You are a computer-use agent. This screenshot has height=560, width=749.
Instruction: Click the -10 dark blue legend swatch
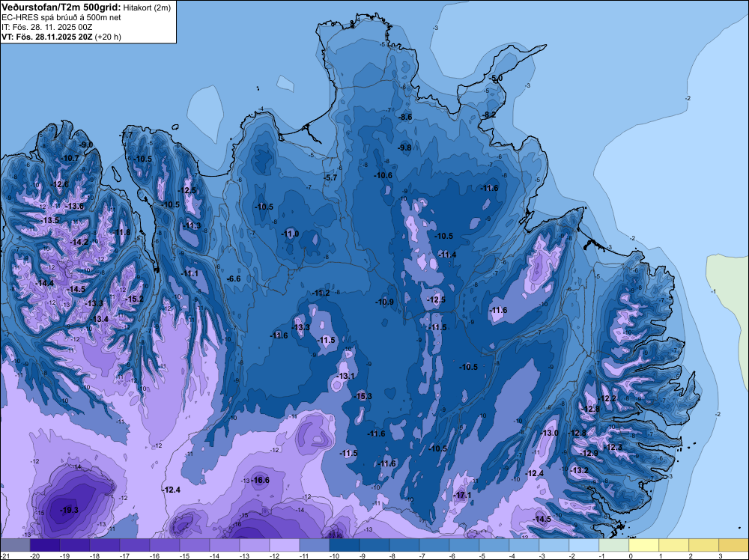point(345,545)
